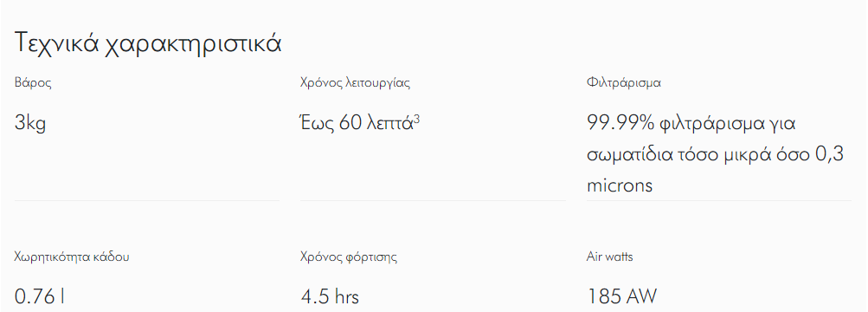Select the Βάρος label
This screenshot has height=312, width=868.
click(33, 84)
